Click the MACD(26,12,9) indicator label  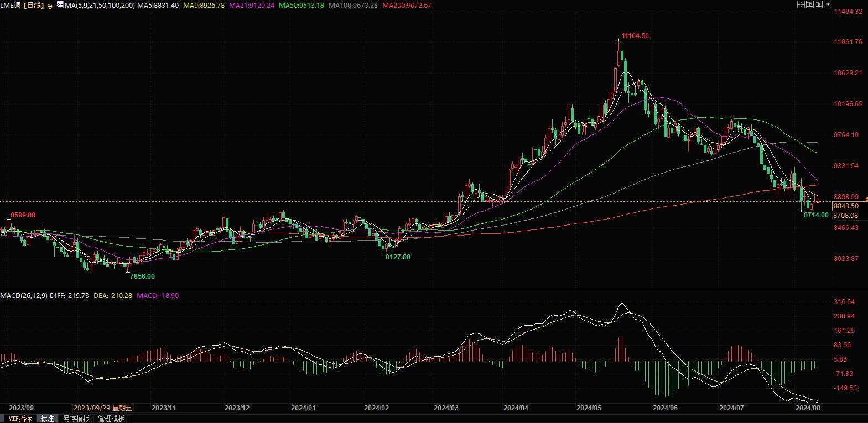click(24, 296)
